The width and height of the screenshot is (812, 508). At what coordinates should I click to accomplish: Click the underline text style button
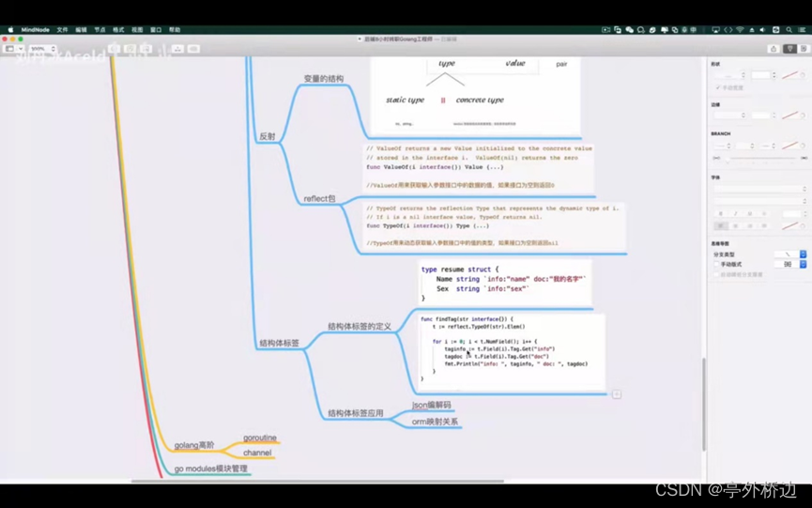(749, 213)
